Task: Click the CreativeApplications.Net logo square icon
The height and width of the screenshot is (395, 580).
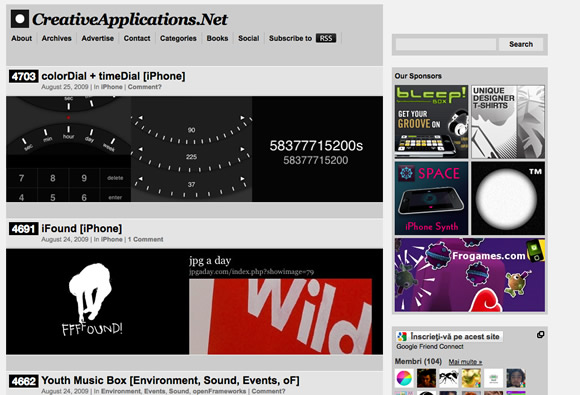Action: tap(20, 19)
